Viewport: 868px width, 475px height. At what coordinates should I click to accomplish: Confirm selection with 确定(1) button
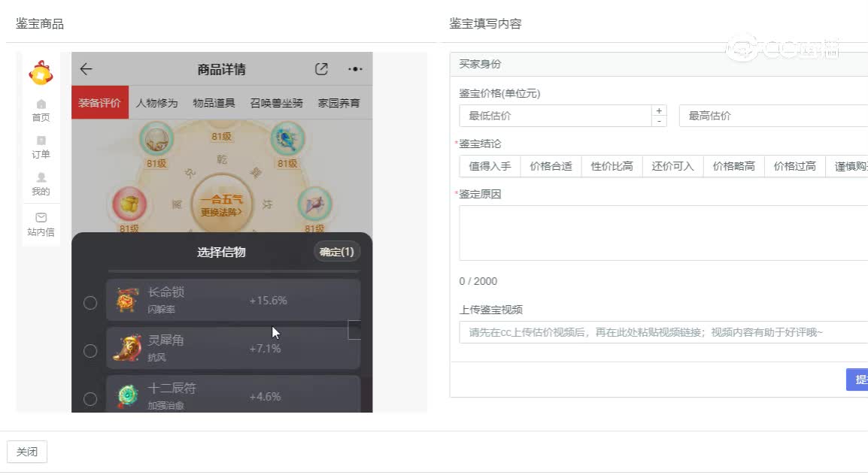(336, 252)
